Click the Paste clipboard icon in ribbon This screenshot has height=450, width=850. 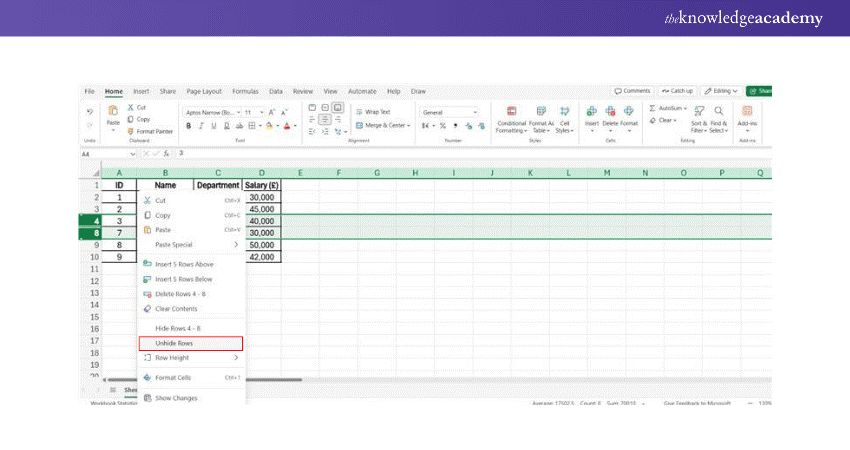pos(113,111)
